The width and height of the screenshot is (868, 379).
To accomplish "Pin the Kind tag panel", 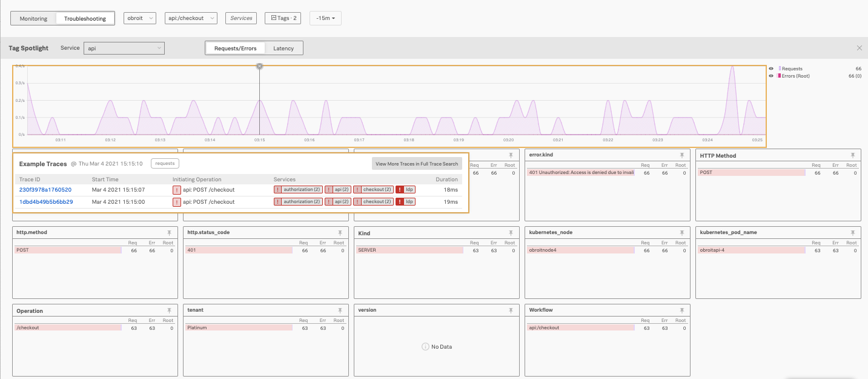I will [511, 232].
